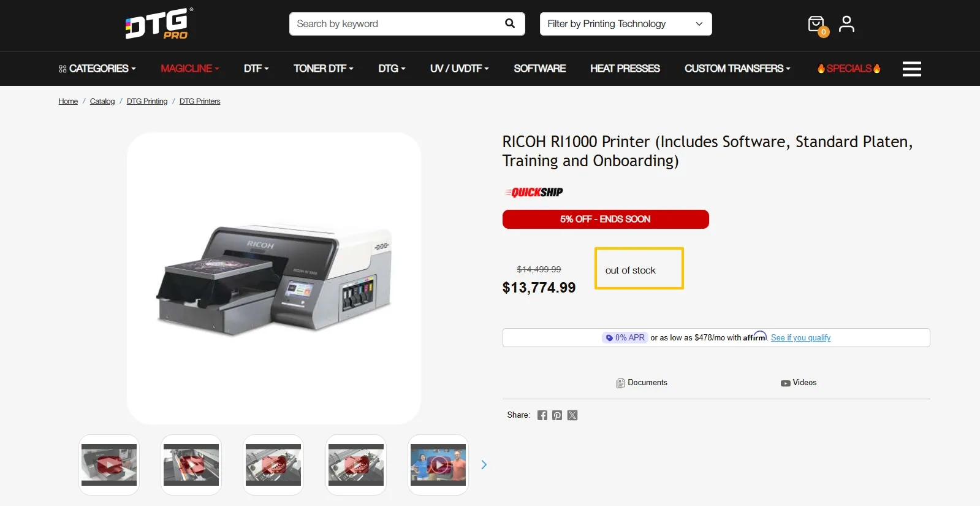Expand Filter by Printing Technology dropdown
The width and height of the screenshot is (980, 506).
[x=626, y=24]
